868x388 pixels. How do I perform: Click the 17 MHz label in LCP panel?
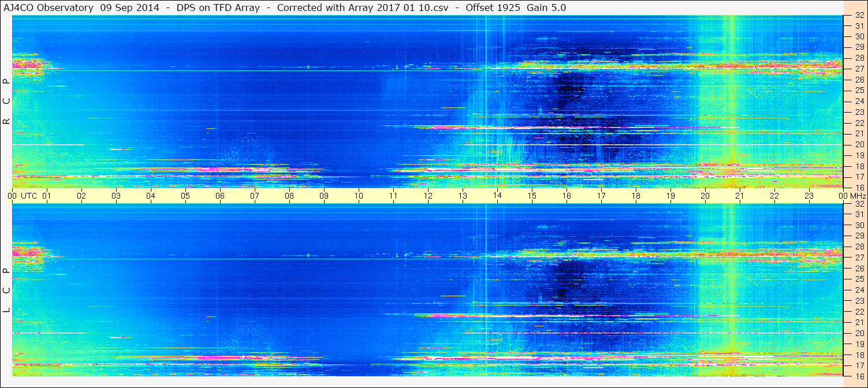859,365
